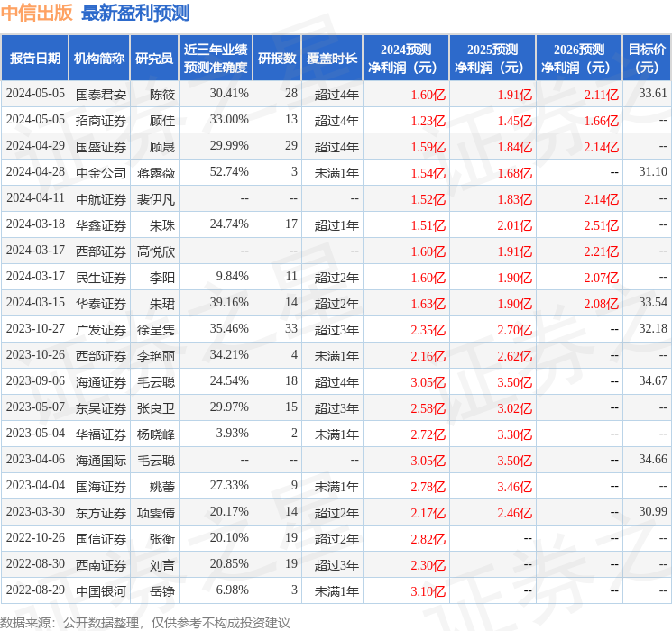The height and width of the screenshot is (631, 672).
Task: Click 2026 forecast value 2.51亿
Action: click(x=602, y=224)
